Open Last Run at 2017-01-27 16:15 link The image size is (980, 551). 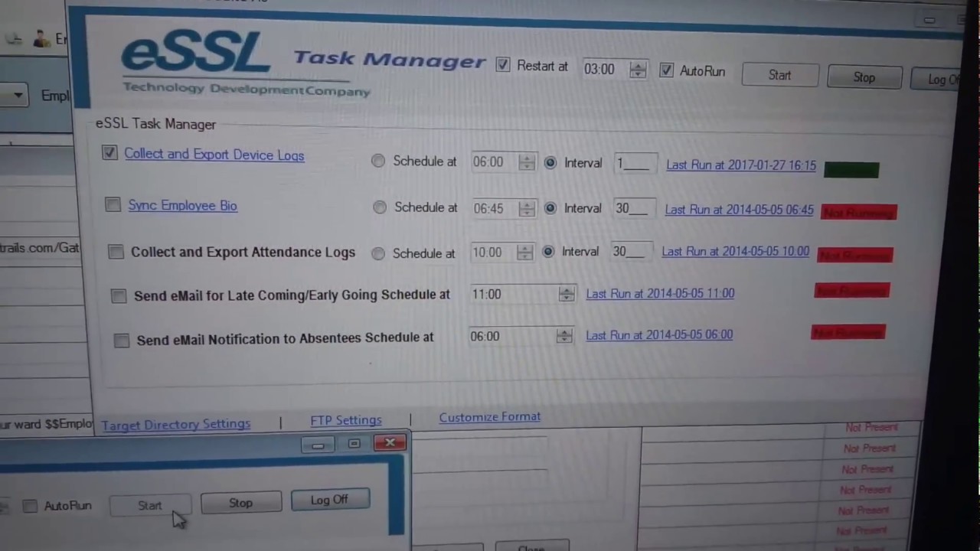(x=741, y=165)
